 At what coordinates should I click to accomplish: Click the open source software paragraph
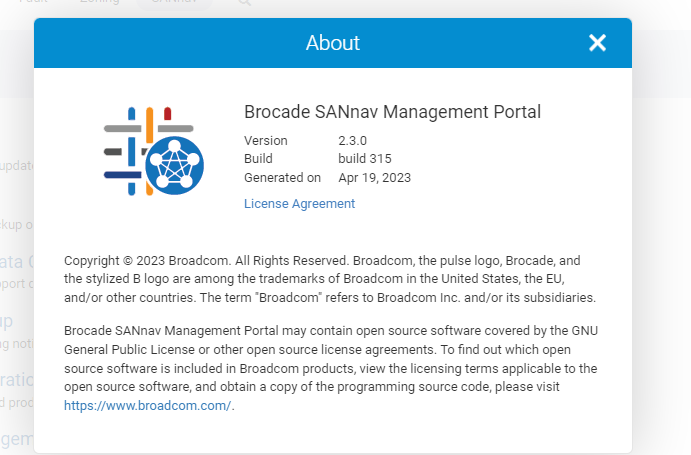pos(332,359)
